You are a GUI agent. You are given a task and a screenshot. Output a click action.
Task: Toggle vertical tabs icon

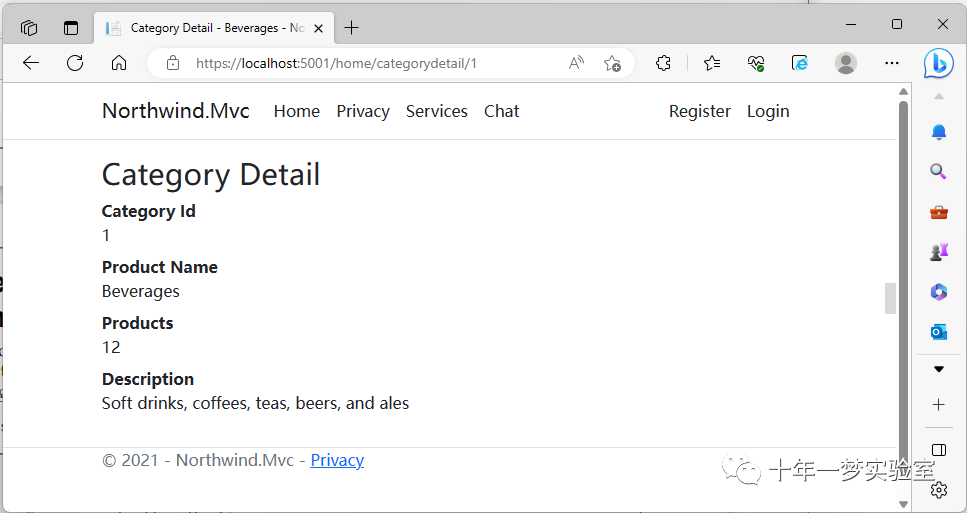coord(72,28)
